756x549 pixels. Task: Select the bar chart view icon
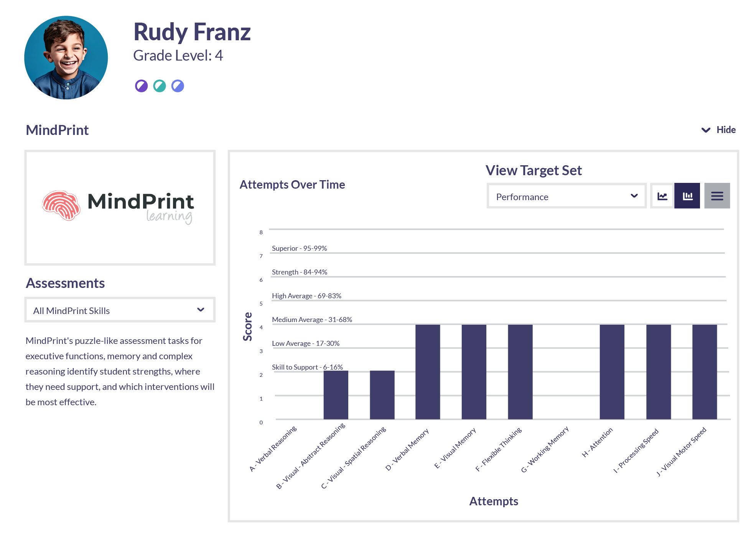pos(687,196)
